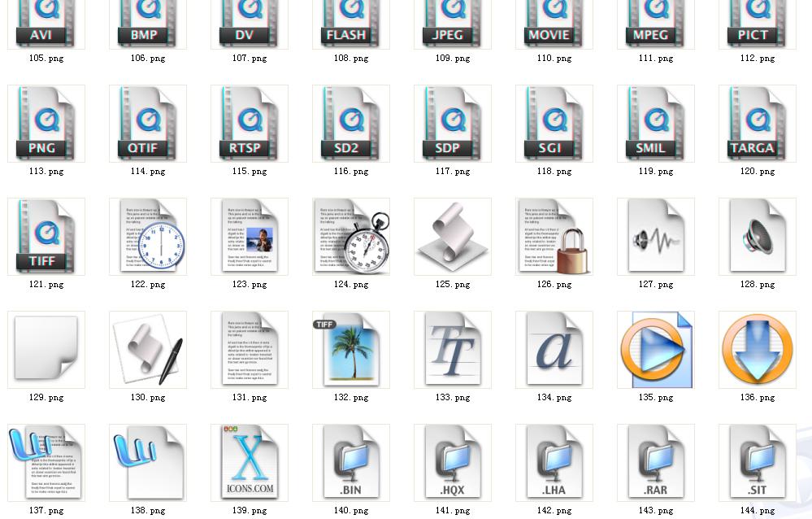Image resolution: width=812 pixels, height=519 pixels.
Task: Select the label 116.png
Action: coord(350,171)
